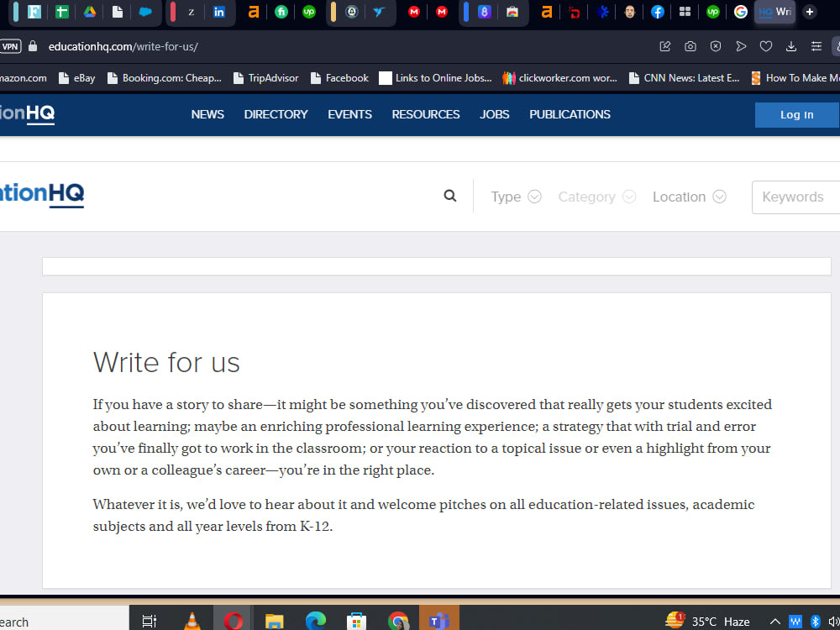This screenshot has height=630, width=840.
Task: Expand the Location dropdown filter
Action: tap(690, 197)
